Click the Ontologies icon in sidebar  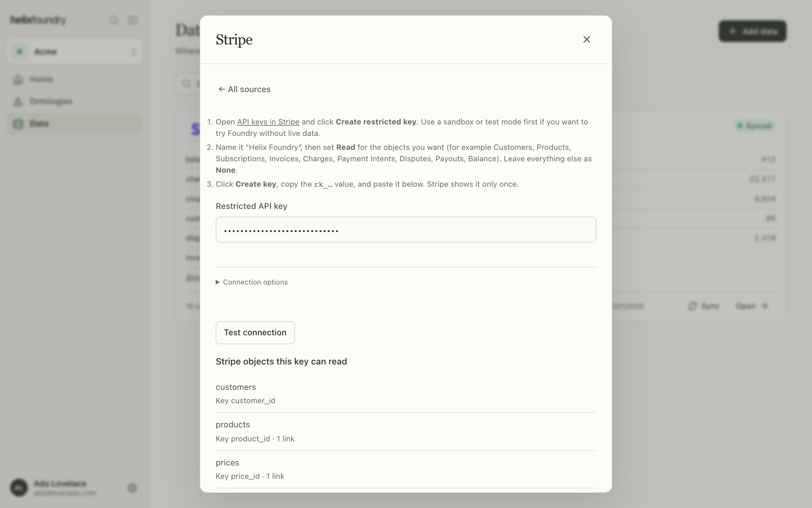[x=18, y=102]
